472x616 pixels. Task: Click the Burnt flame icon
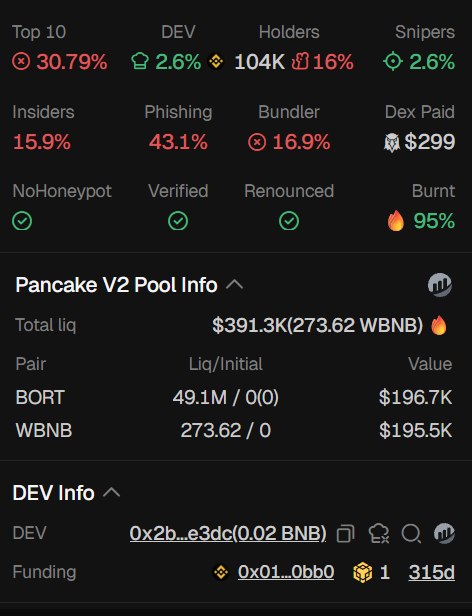[396, 221]
